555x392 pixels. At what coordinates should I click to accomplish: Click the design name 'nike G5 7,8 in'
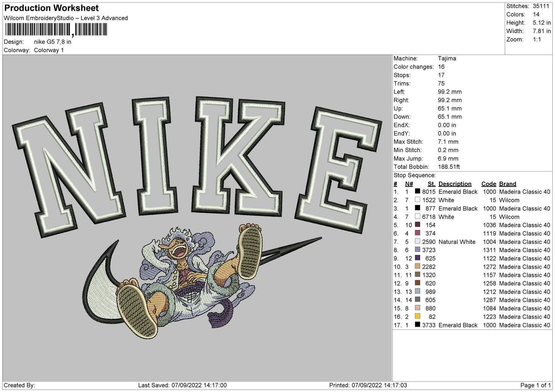click(x=53, y=42)
